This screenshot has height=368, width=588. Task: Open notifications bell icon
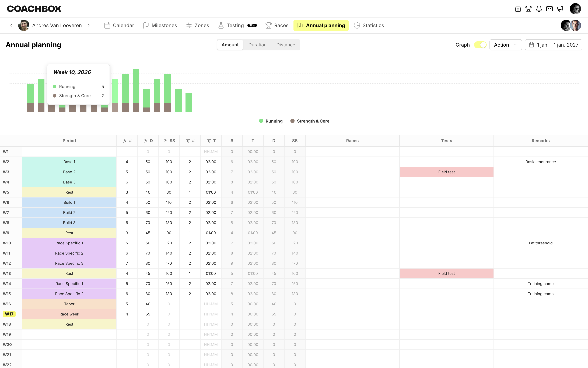[539, 9]
